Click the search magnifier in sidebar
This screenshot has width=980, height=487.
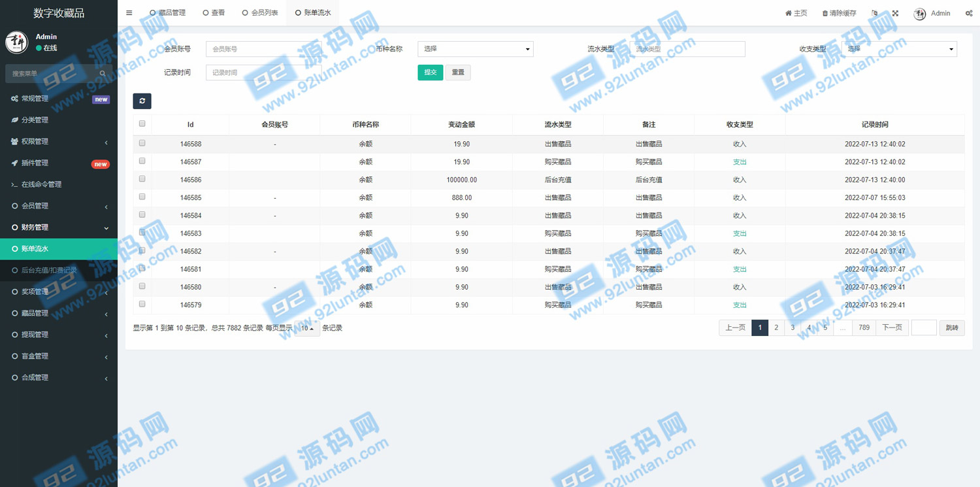(103, 74)
